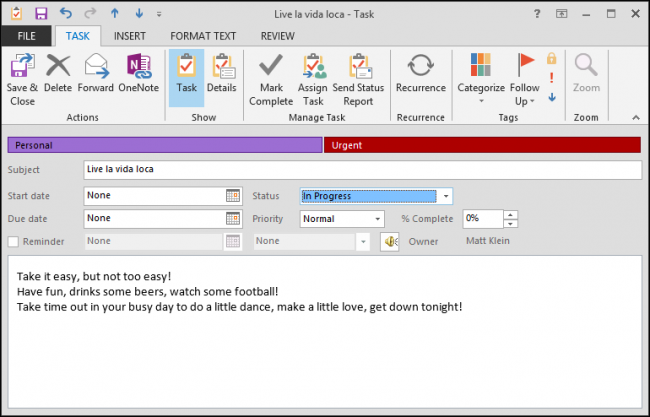Viewport: 650px width, 417px height.
Task: Open Help with the question mark icon
Action: point(537,14)
